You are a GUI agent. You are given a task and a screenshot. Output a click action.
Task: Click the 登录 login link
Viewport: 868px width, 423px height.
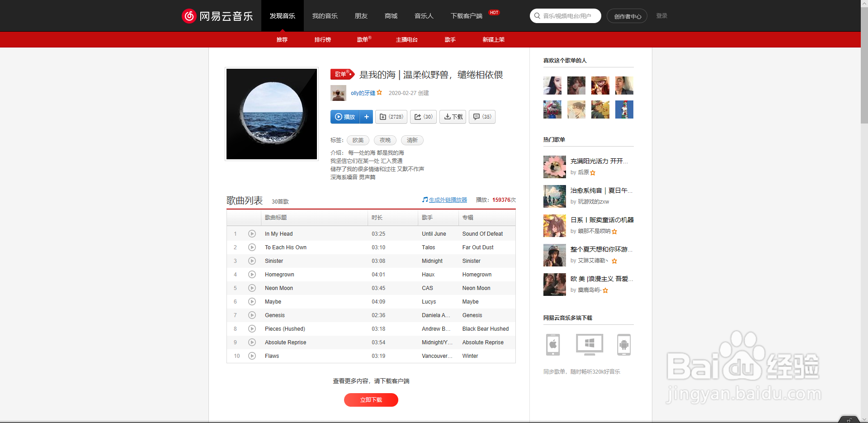662,16
